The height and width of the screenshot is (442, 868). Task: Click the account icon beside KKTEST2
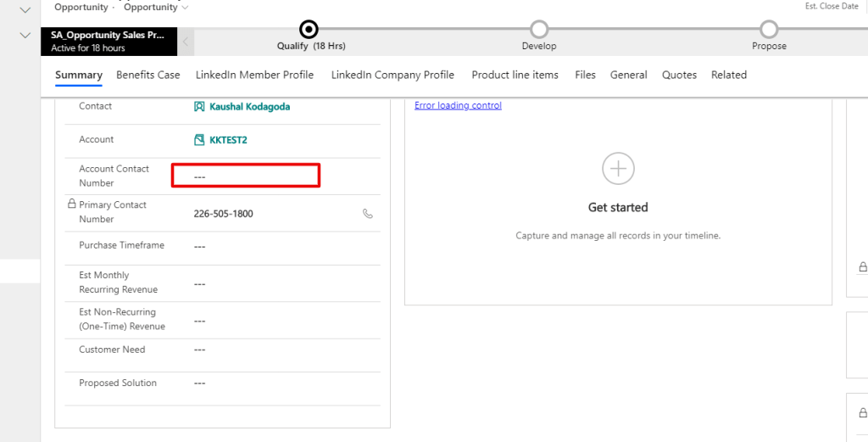coord(199,140)
